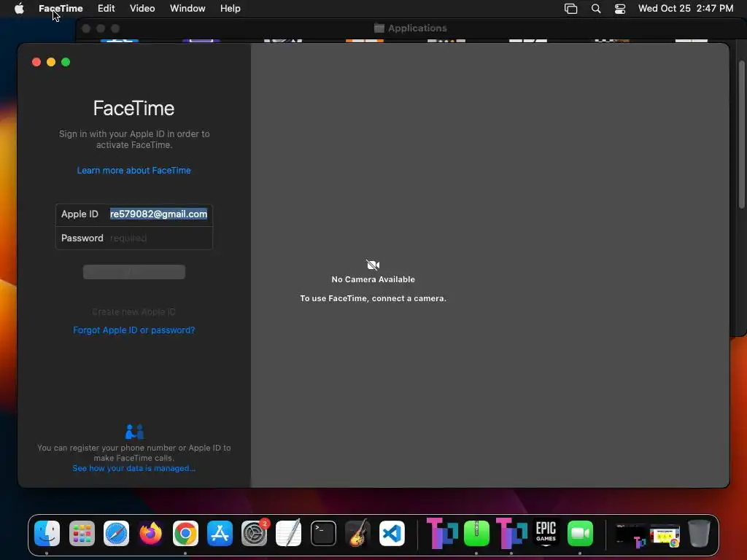Click the Learn more about FaceTime link
This screenshot has width=747, height=560.
tap(134, 171)
